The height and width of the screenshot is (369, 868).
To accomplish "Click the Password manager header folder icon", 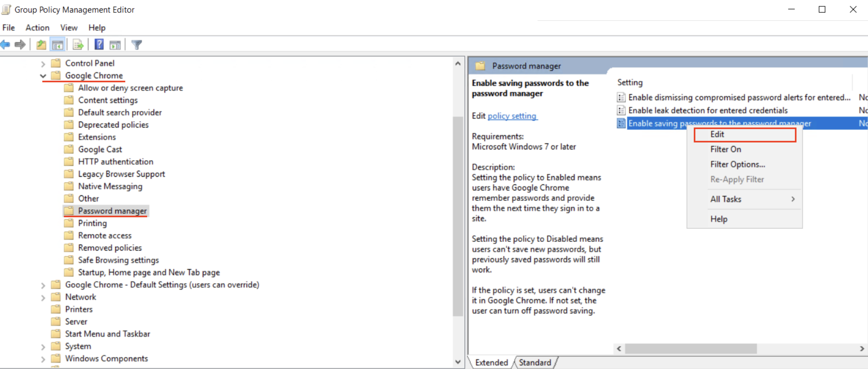I will 480,66.
